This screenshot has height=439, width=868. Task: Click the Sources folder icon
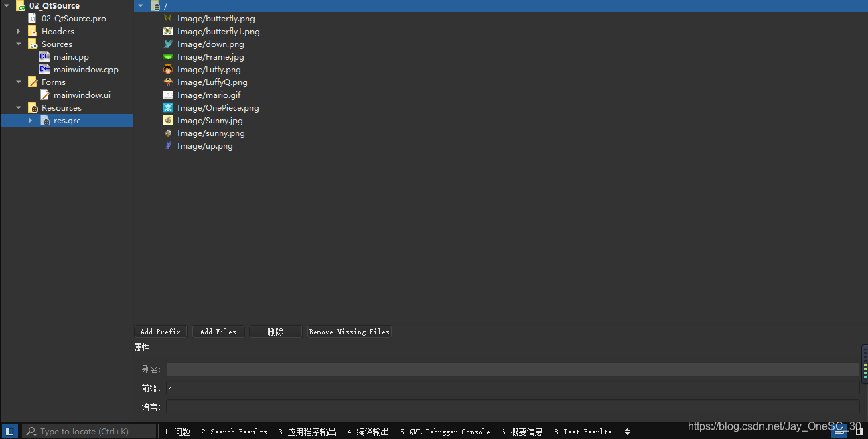[33, 44]
